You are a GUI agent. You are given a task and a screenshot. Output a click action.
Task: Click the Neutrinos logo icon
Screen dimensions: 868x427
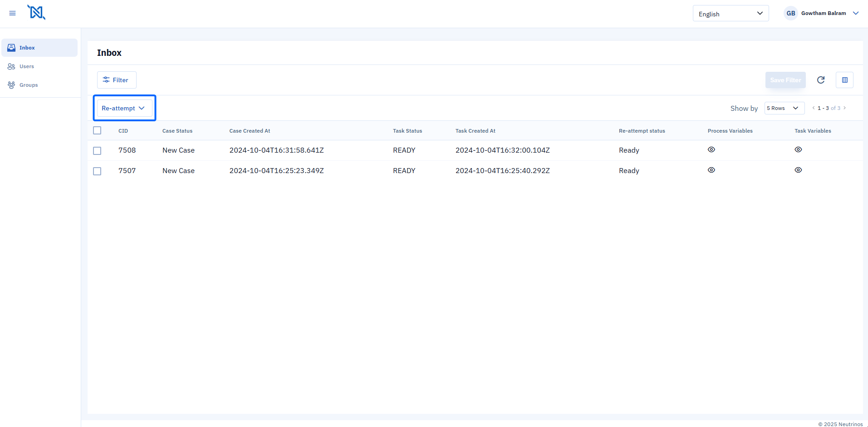[36, 12]
